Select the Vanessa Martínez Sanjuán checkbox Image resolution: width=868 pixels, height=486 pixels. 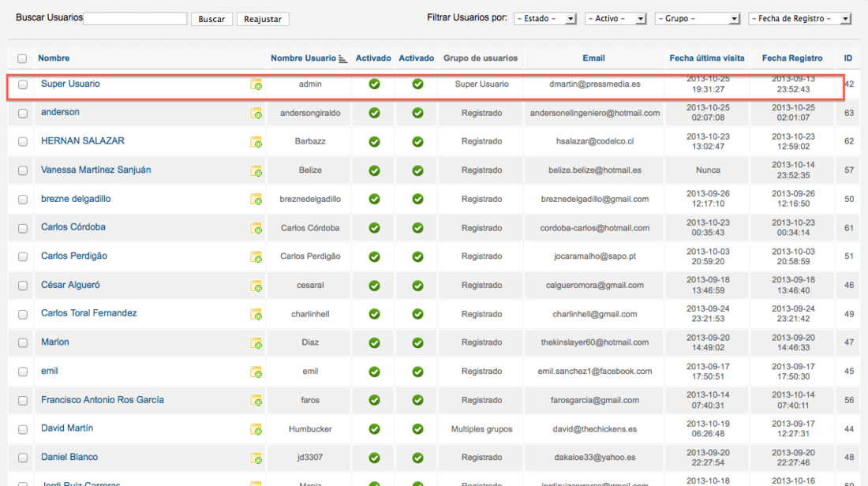(x=23, y=170)
